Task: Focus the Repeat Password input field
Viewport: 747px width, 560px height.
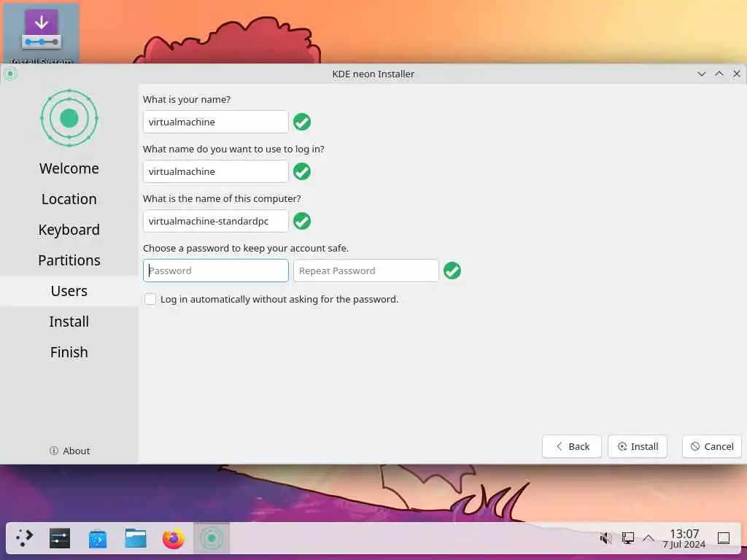Action: point(366,271)
